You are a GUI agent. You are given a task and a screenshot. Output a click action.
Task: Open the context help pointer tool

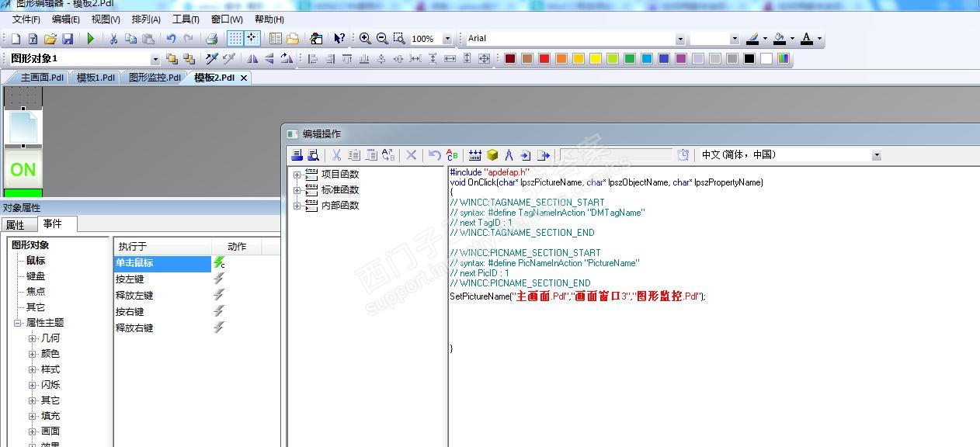(x=339, y=39)
